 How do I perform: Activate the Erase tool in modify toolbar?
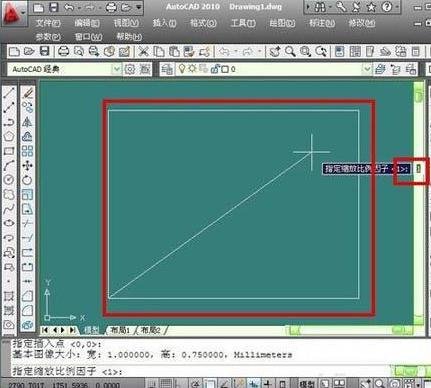[28, 93]
